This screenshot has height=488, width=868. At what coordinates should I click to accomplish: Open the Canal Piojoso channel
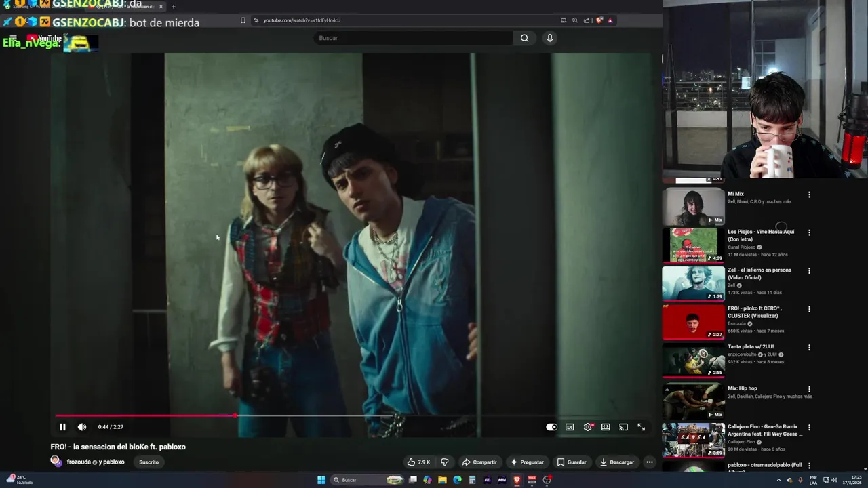(x=742, y=247)
